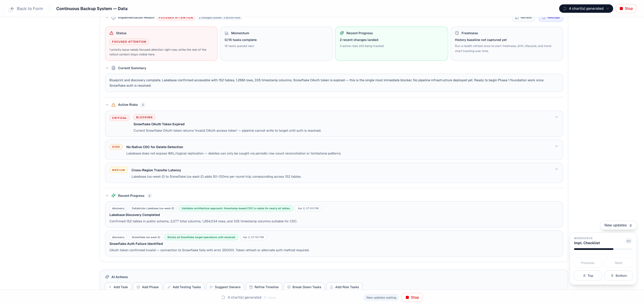Click the History baseline not captured yet text
This screenshot has width=644, height=305.
tap(481, 40)
